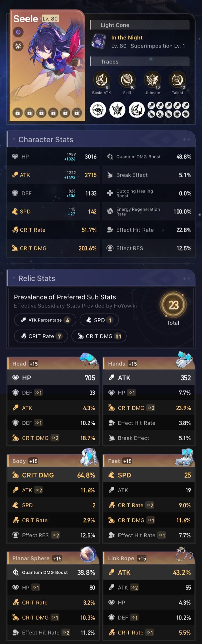Click the Feet relic boots icon
The width and height of the screenshot is (202, 644).
(x=184, y=457)
